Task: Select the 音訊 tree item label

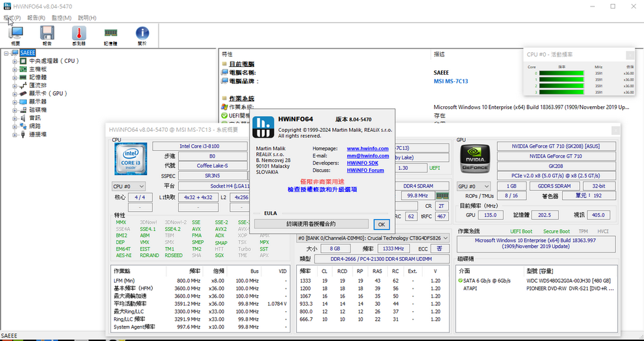Action: click(x=35, y=118)
